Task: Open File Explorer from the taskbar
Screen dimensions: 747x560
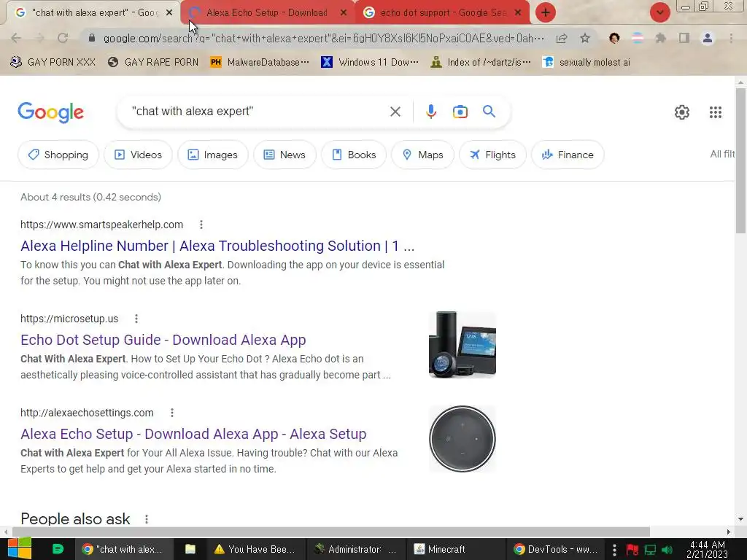Action: tap(190, 549)
